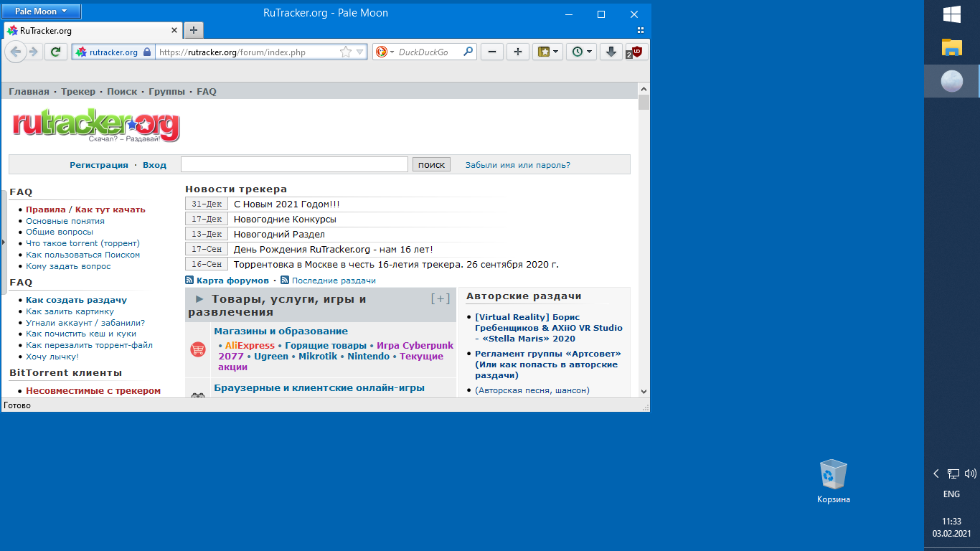Click the [+] expander in category header

click(x=440, y=299)
